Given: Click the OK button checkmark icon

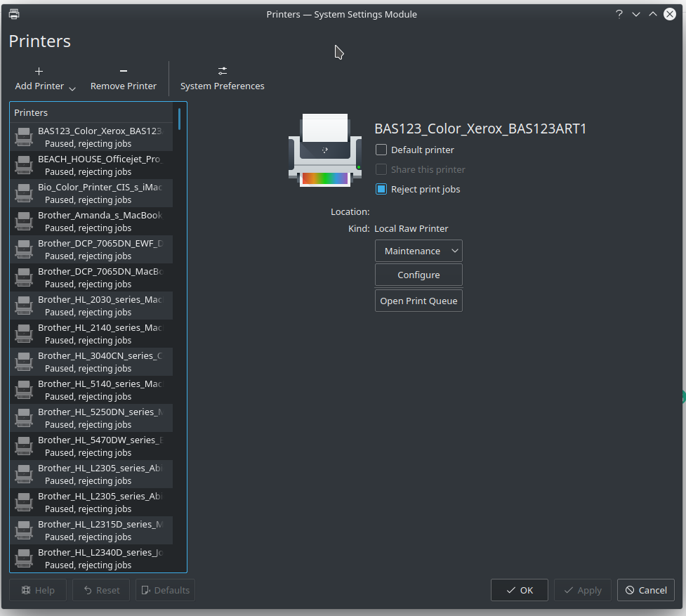Looking at the screenshot, I should point(510,590).
